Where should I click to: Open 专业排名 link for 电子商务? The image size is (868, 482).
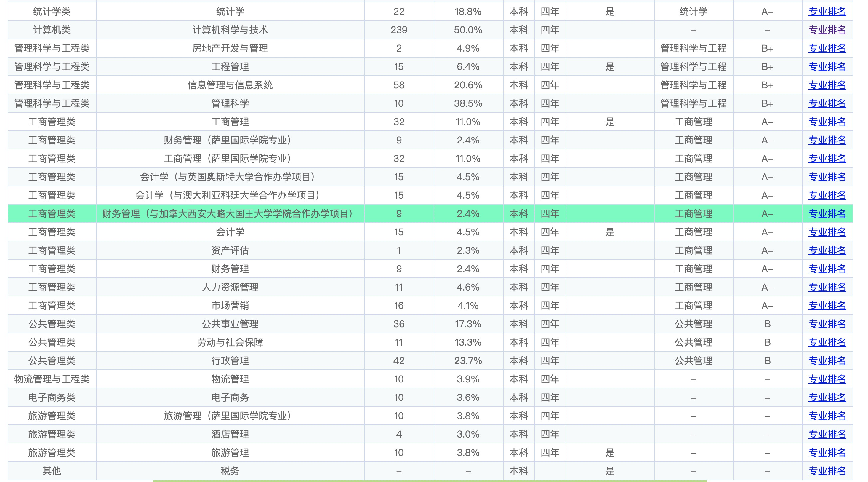click(x=827, y=398)
